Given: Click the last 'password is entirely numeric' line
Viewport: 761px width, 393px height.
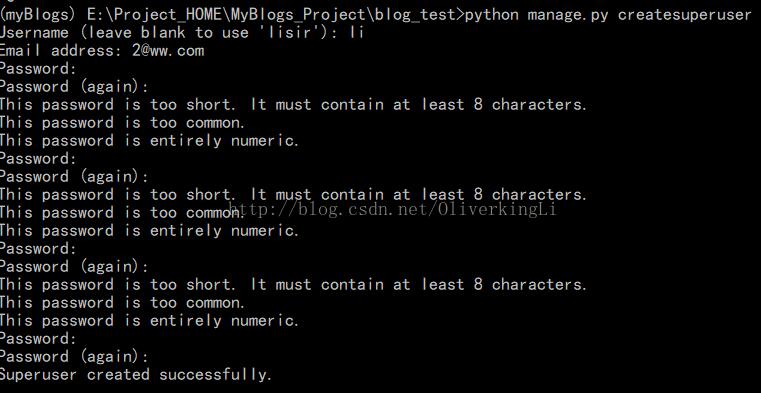Looking at the screenshot, I should pyautogui.click(x=149, y=321).
